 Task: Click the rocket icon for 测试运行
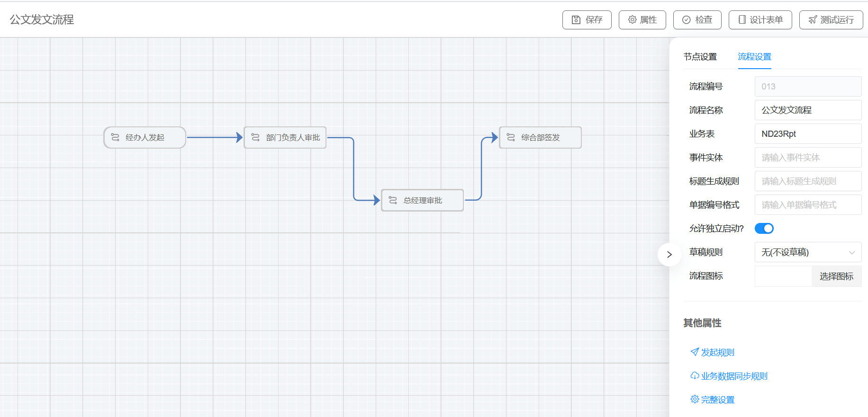point(813,20)
